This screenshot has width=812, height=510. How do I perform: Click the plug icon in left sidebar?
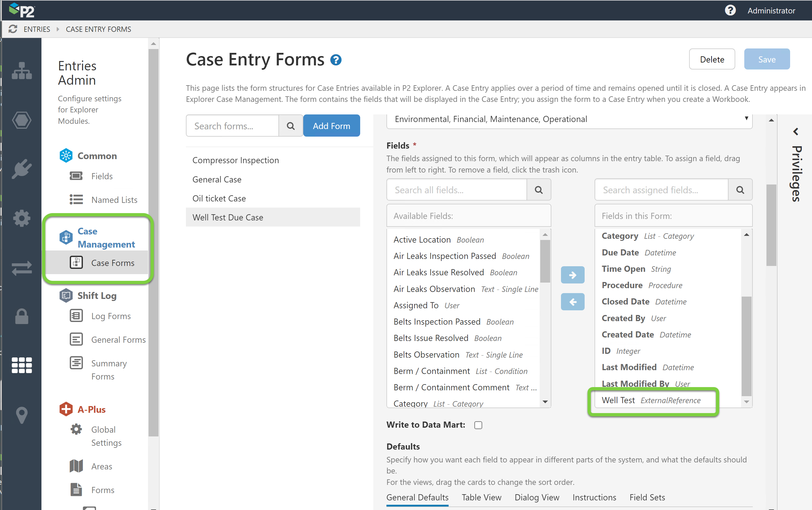click(x=22, y=169)
